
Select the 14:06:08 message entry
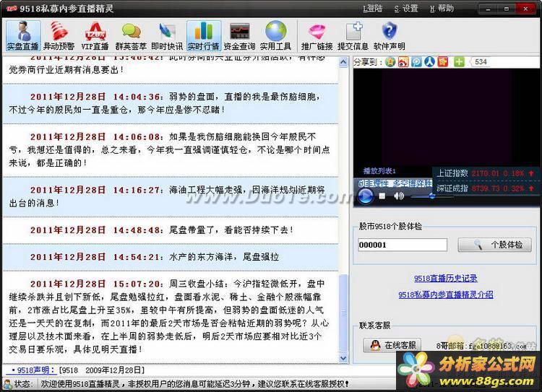170,150
